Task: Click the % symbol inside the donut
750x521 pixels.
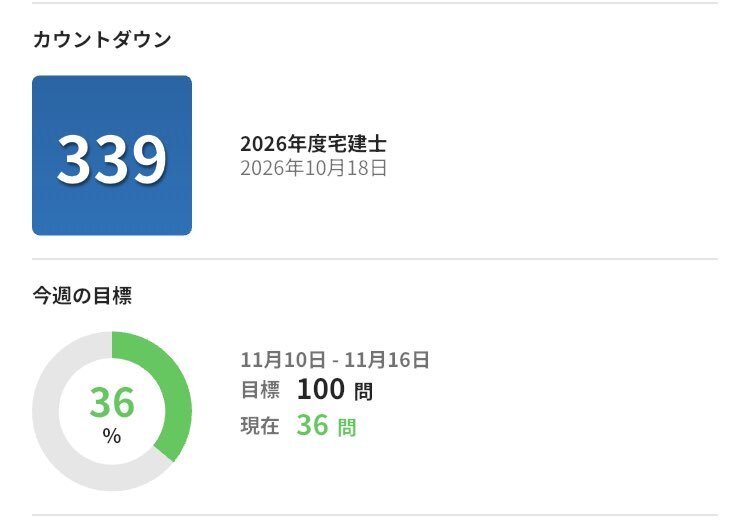Action: point(112,437)
